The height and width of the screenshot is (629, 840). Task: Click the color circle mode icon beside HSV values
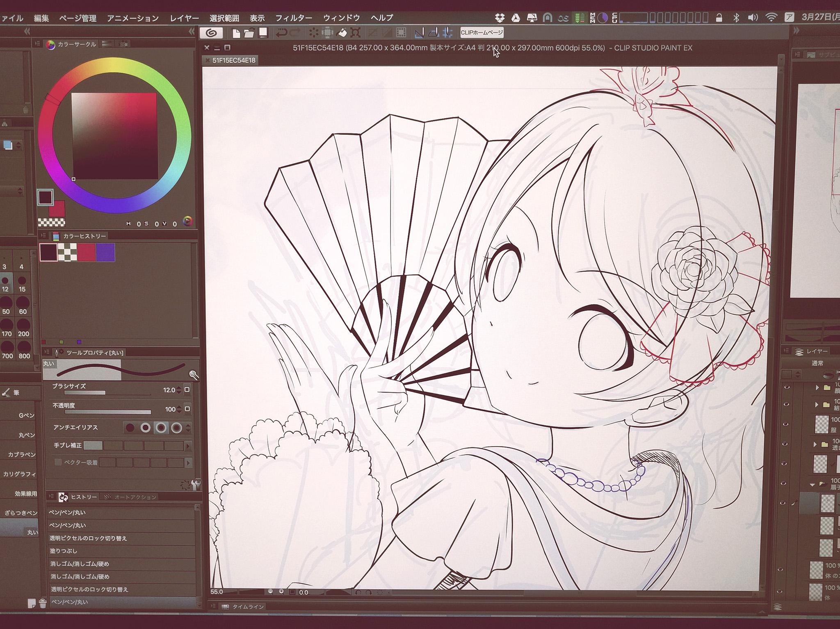coord(187,221)
